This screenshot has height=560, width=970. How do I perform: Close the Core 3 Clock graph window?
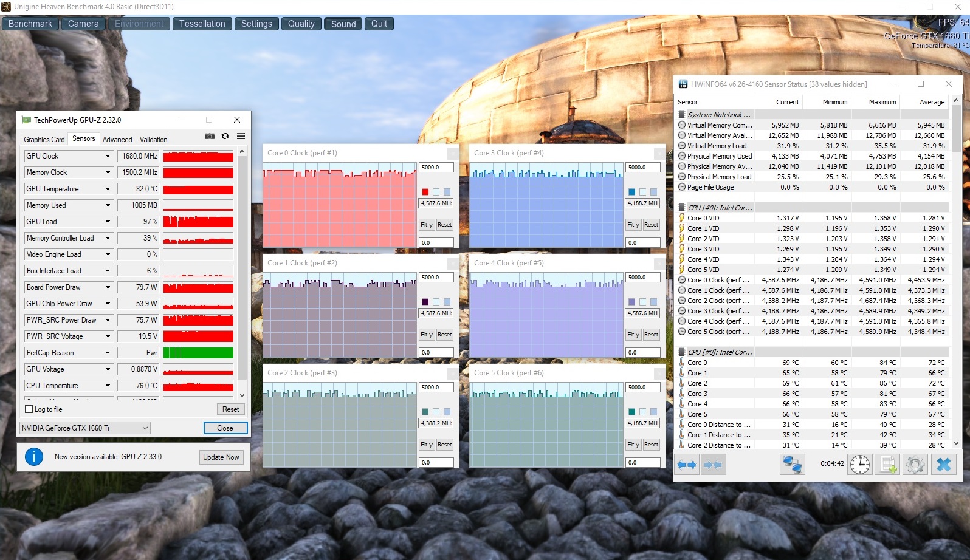pos(659,154)
